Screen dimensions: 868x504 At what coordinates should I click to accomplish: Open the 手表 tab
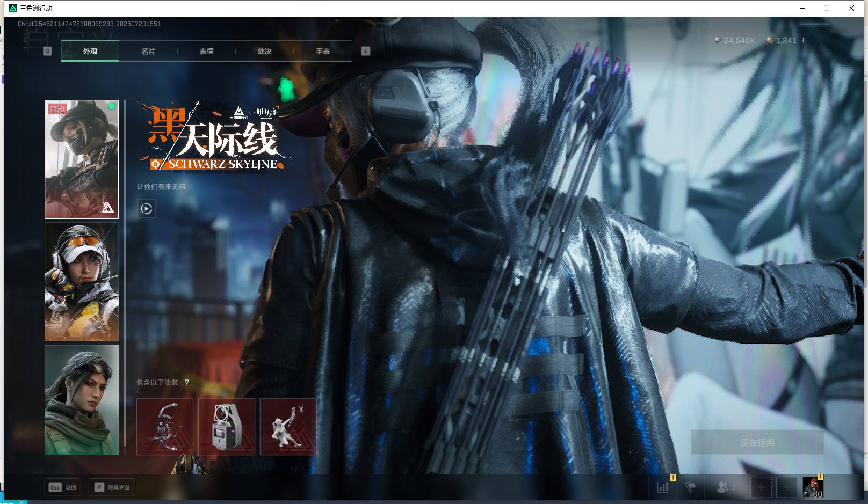[323, 52]
